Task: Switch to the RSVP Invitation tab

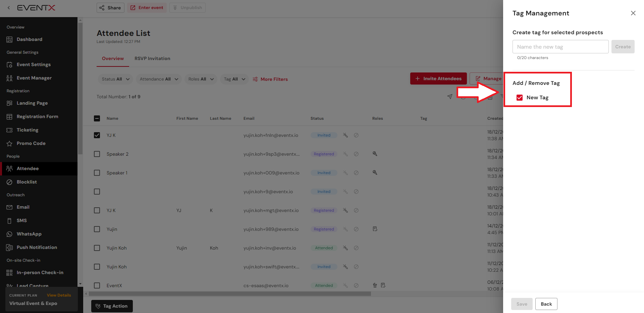Action: pyautogui.click(x=152, y=58)
